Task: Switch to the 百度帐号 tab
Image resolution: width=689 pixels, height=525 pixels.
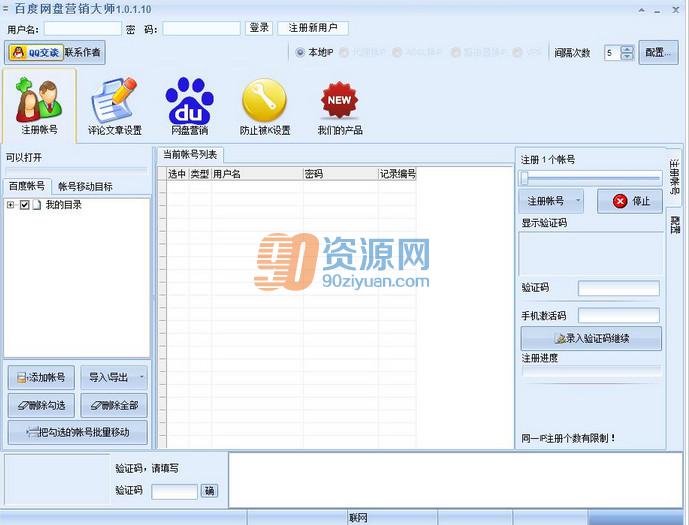Action: tap(27, 186)
